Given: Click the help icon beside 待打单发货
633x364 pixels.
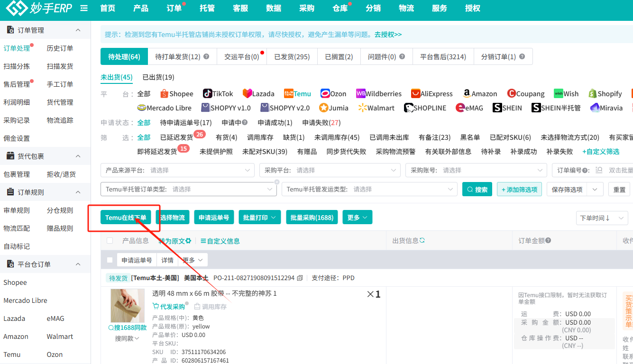Looking at the screenshot, I should [x=206, y=56].
